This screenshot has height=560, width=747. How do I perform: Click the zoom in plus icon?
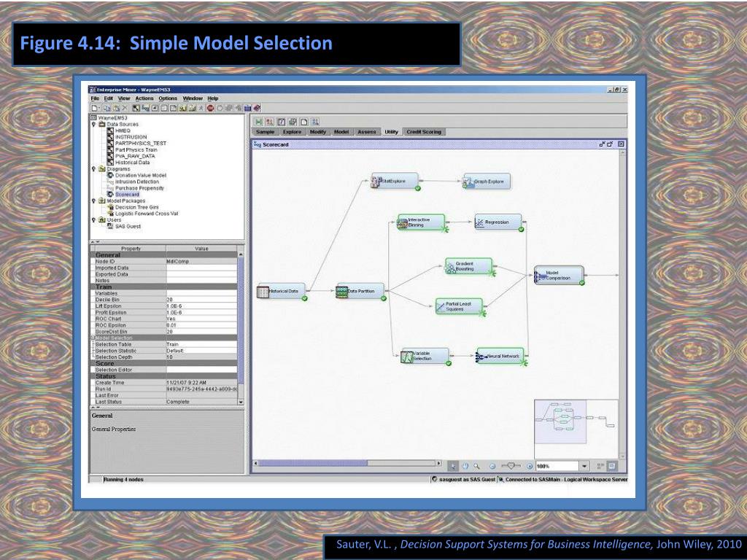coord(530,466)
